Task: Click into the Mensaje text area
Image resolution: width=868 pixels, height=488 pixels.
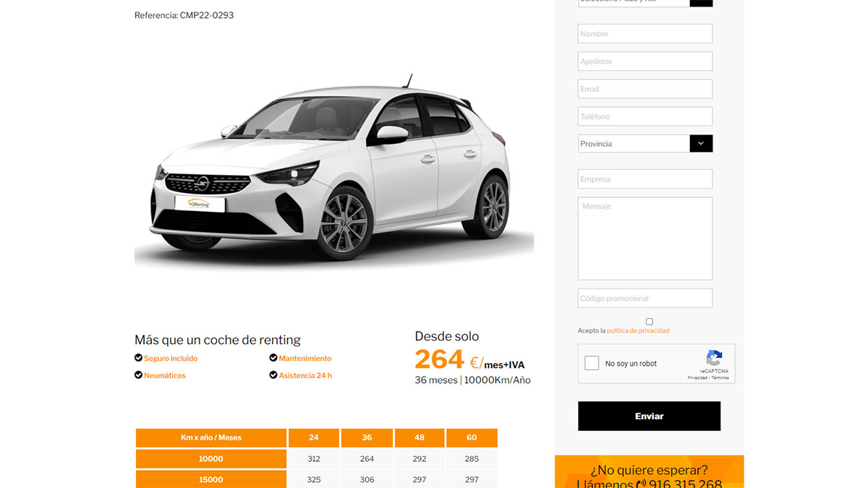Action: click(645, 239)
